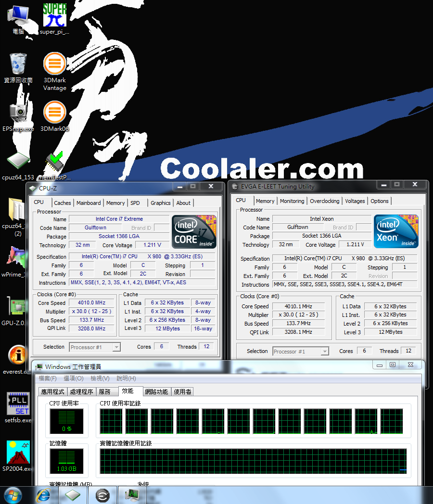Switch to Task Manager taskbar button

pyautogui.click(x=132, y=495)
